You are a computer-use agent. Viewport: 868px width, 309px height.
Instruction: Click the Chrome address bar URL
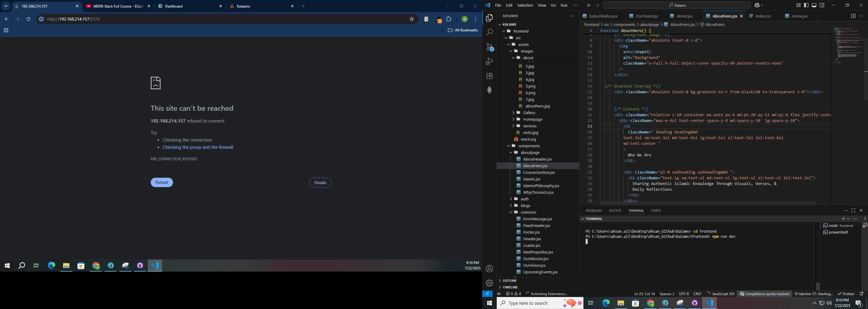click(x=74, y=19)
